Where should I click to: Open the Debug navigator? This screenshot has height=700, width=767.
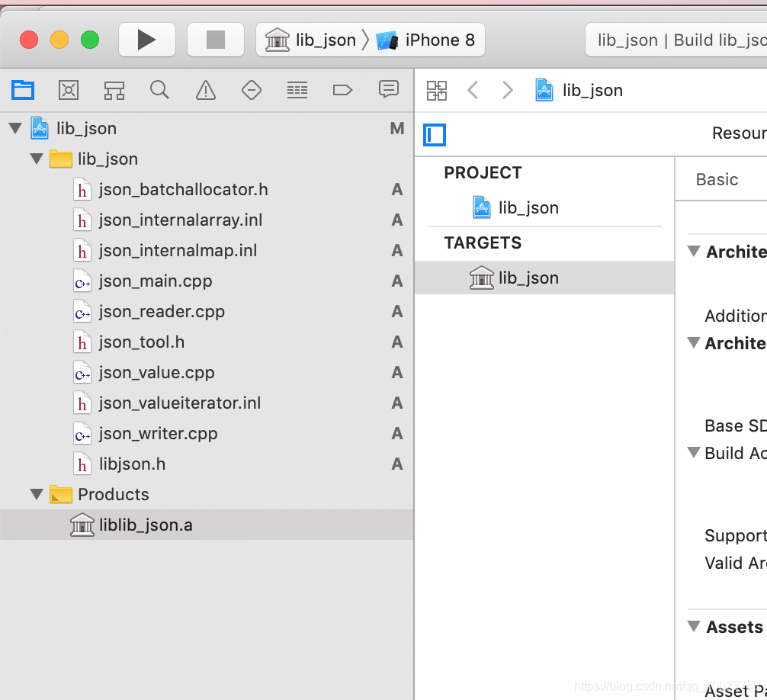(297, 90)
